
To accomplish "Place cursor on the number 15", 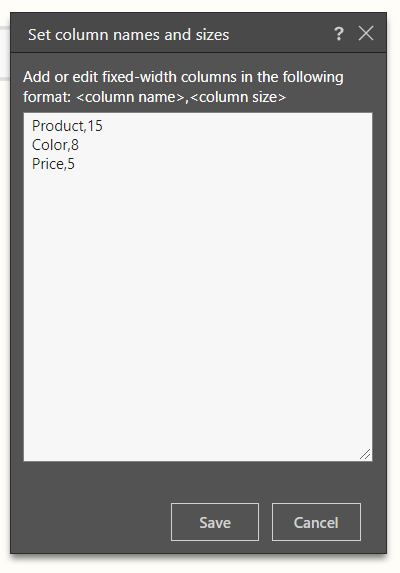I will click(x=95, y=126).
